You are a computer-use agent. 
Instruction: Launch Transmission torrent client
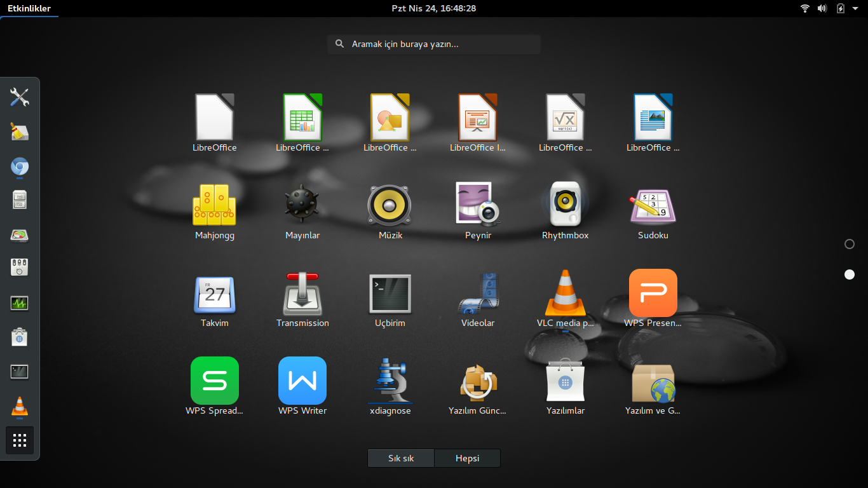pos(302,294)
